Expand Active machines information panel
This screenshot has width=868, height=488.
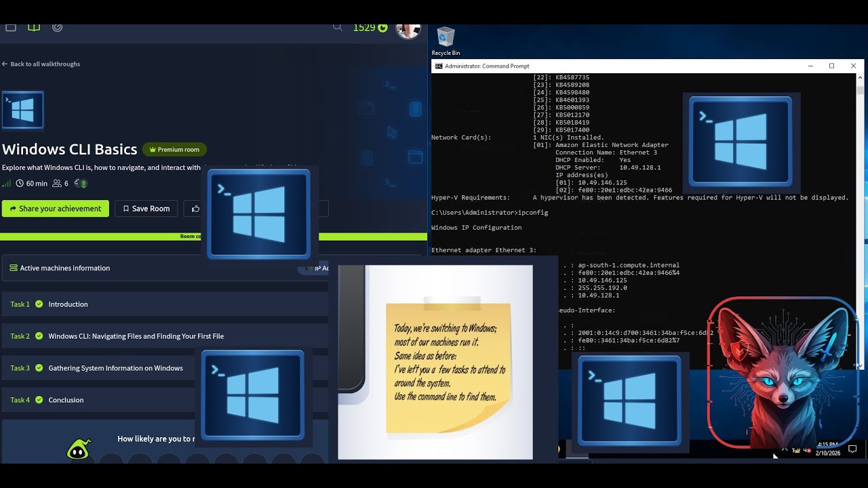(165, 268)
